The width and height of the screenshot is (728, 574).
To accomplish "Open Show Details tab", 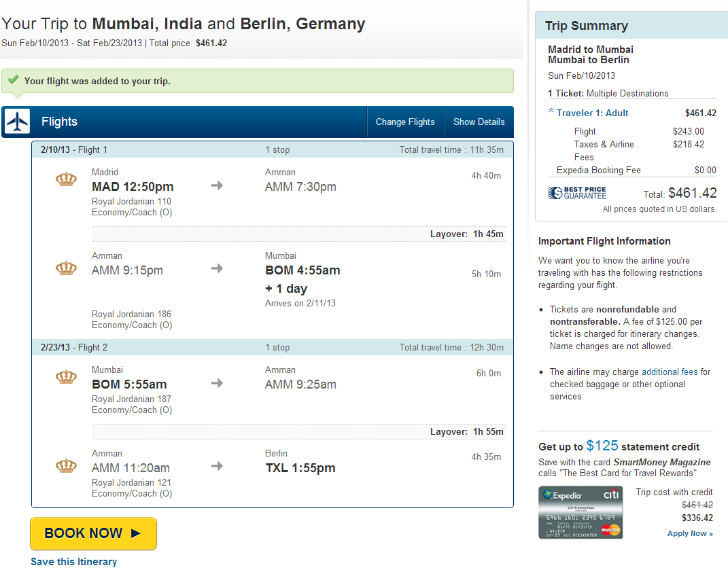I will [x=479, y=122].
